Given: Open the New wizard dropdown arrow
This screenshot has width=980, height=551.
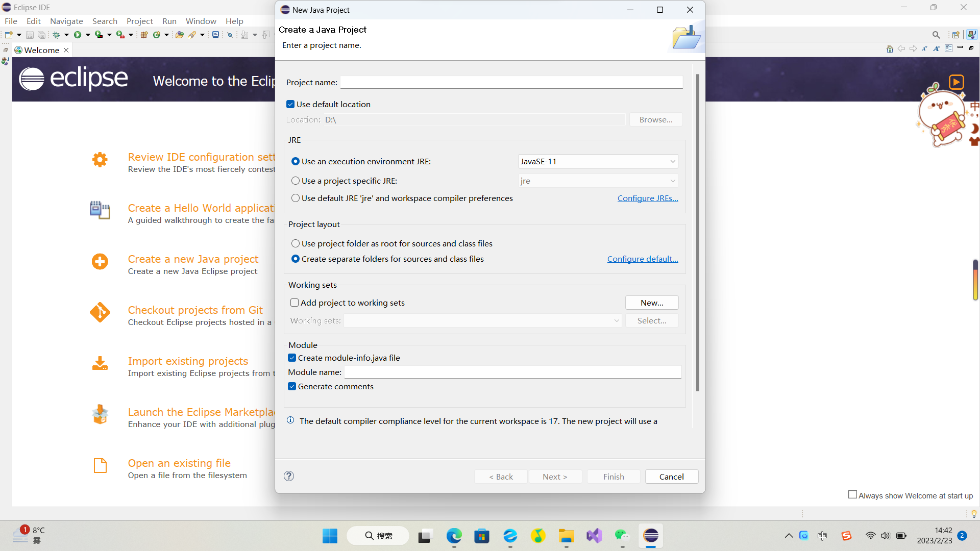Looking at the screenshot, I should click(x=19, y=35).
